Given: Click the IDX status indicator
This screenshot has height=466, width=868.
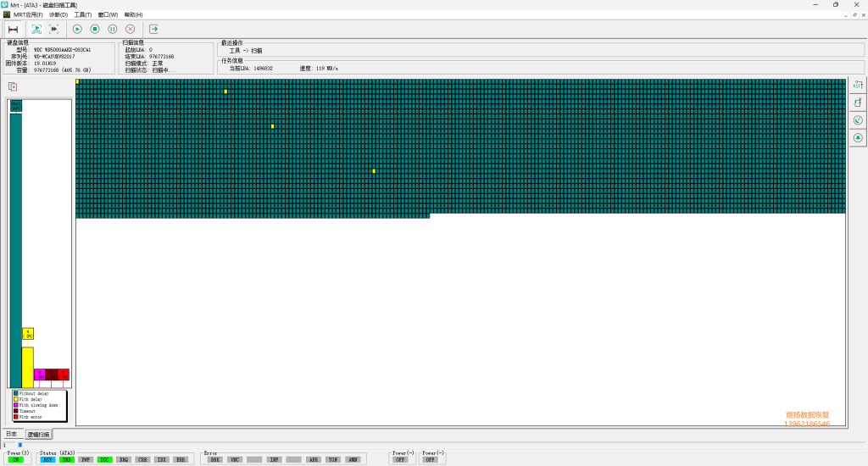Looking at the screenshot, I should coord(161,460).
